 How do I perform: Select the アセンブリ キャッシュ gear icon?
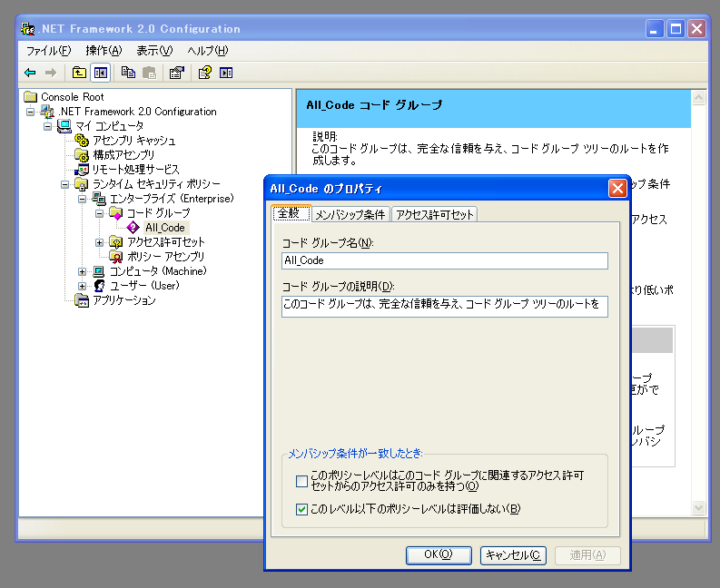coord(82,140)
